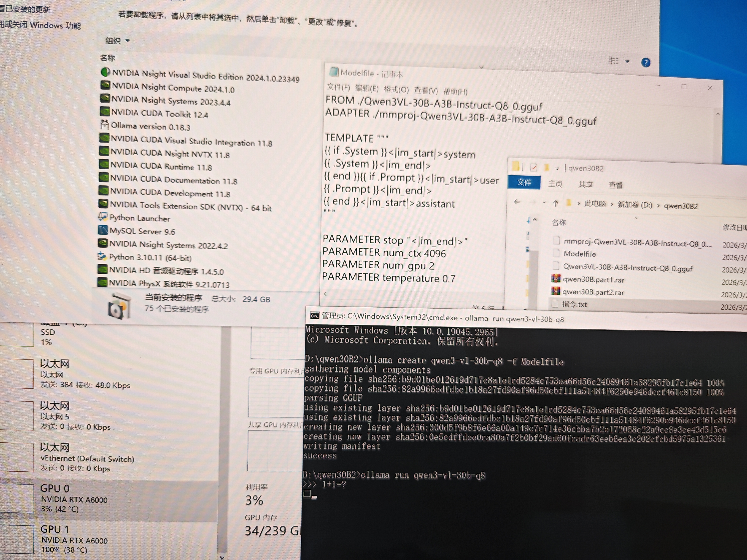
Task: Click the NVIDIA PhysX 系统软件 icon
Action: pos(102,282)
